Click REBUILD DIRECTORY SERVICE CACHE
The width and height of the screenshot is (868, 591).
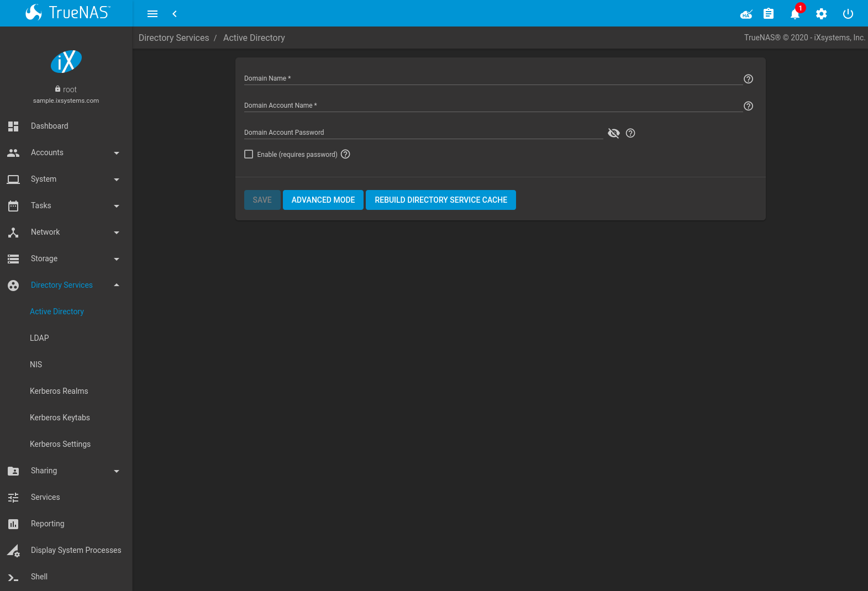click(x=441, y=200)
